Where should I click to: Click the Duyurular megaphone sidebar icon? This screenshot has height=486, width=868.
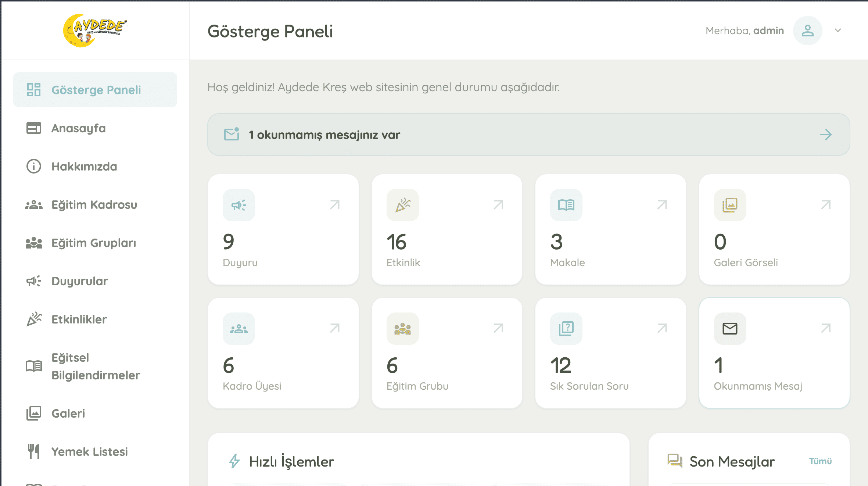click(34, 281)
